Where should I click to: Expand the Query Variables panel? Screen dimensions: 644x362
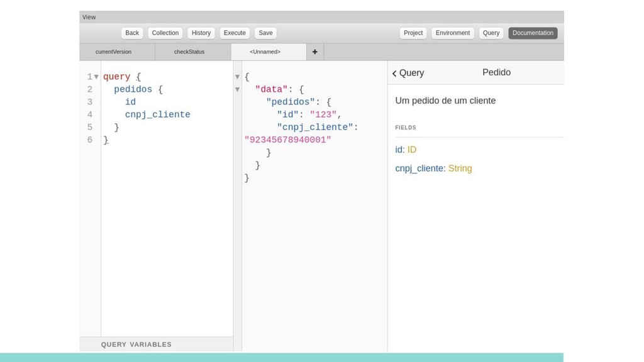point(157,344)
